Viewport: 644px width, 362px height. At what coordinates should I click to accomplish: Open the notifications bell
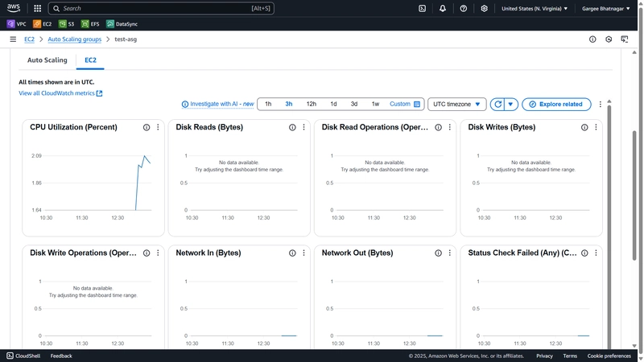click(442, 8)
